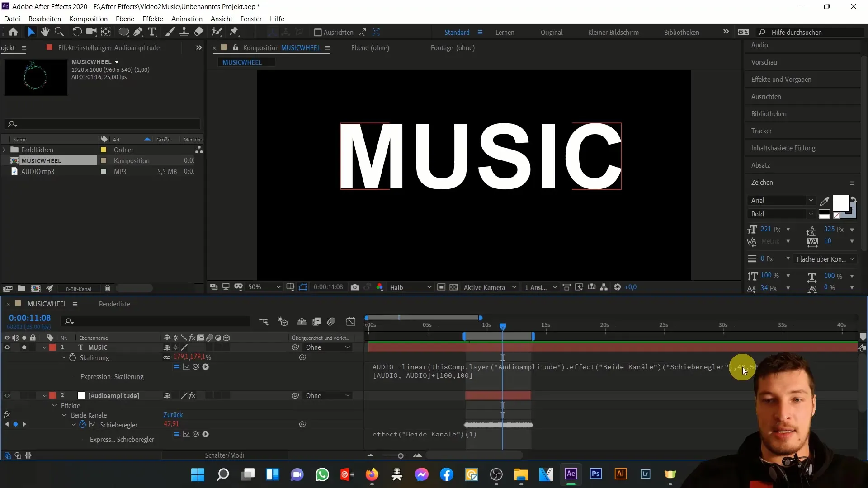
Task: Open the Effekte und Vorgaben panel
Action: pos(781,80)
